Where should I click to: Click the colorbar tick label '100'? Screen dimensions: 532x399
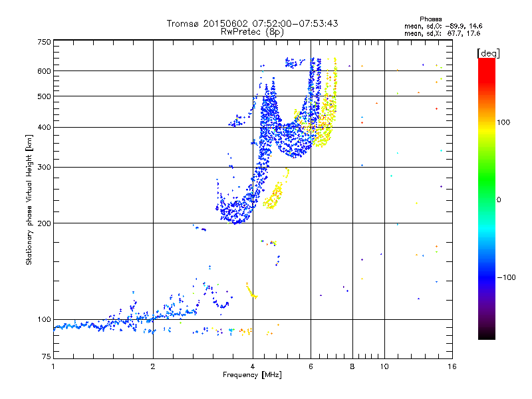tap(503, 122)
